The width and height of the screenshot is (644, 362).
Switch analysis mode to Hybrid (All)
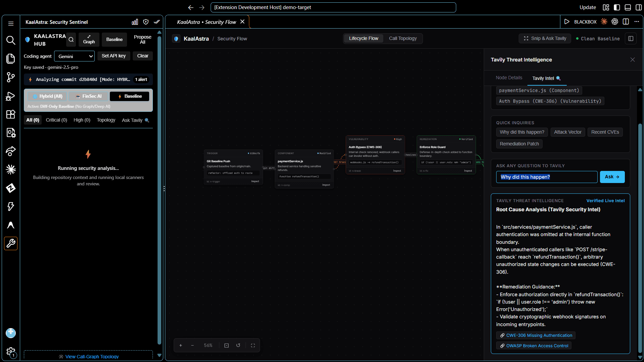click(x=48, y=96)
